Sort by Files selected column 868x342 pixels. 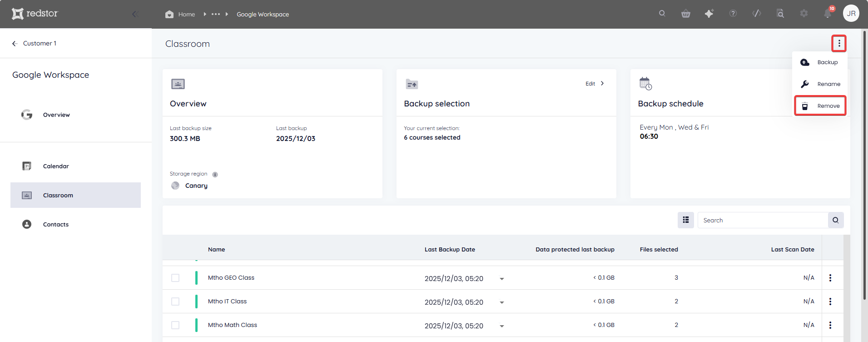click(659, 249)
